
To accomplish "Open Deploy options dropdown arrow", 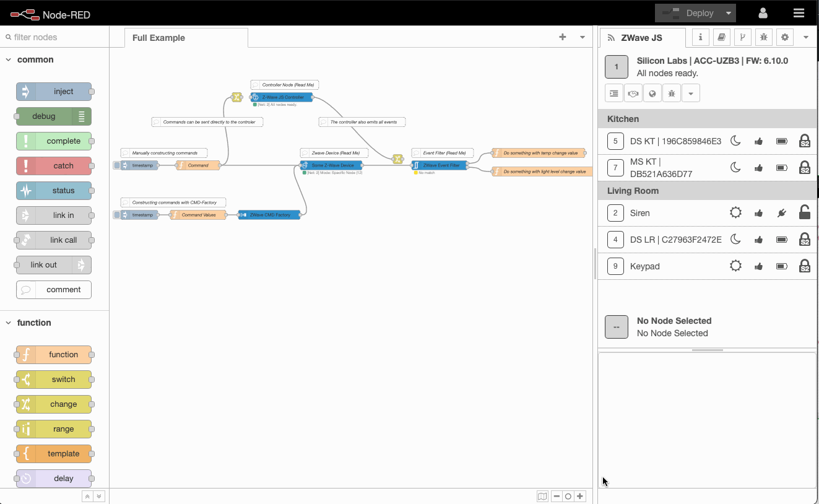I will [728, 13].
